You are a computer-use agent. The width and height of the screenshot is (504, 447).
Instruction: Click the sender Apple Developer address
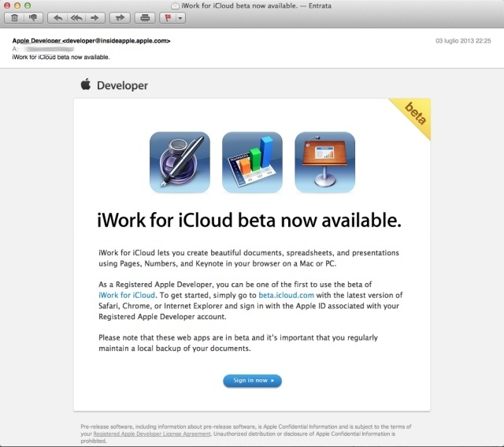(x=91, y=41)
